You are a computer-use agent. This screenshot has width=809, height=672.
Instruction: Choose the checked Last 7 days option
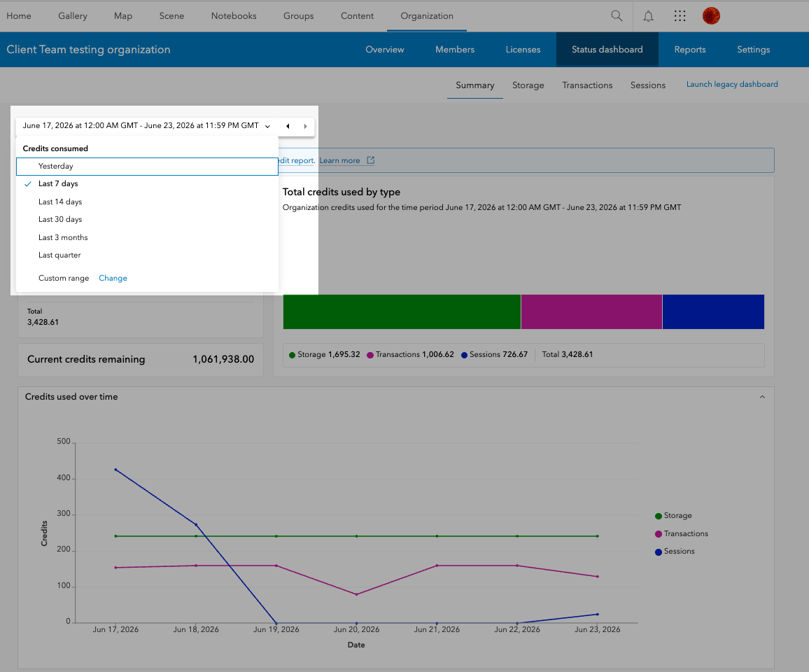148,183
